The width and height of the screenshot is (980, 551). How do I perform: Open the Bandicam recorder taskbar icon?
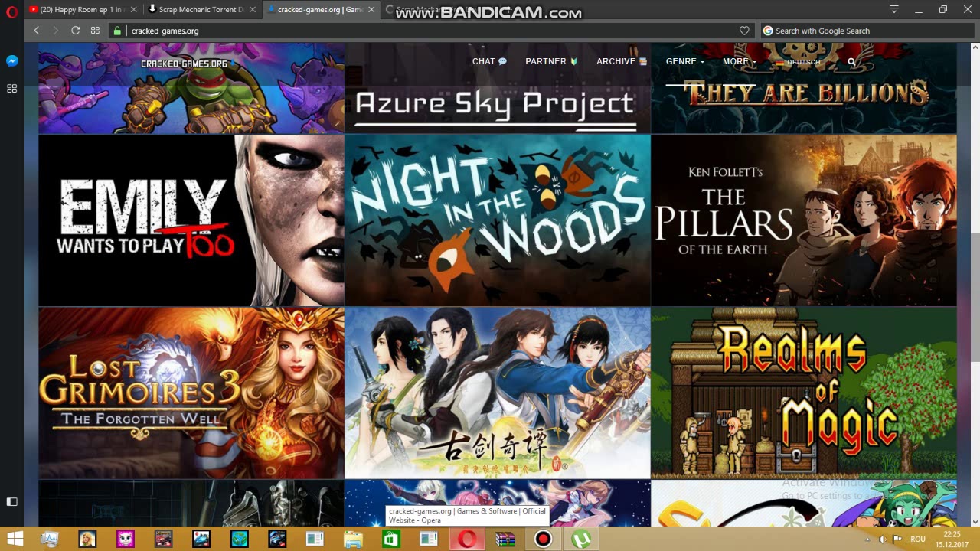pyautogui.click(x=543, y=540)
